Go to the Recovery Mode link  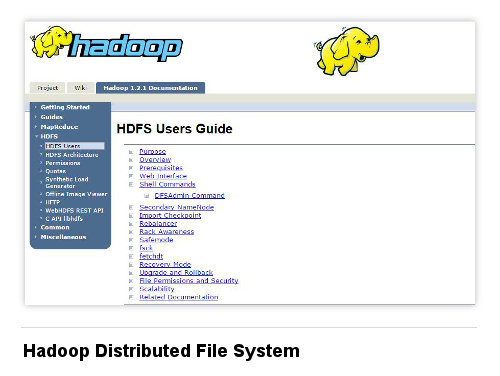pyautogui.click(x=165, y=264)
